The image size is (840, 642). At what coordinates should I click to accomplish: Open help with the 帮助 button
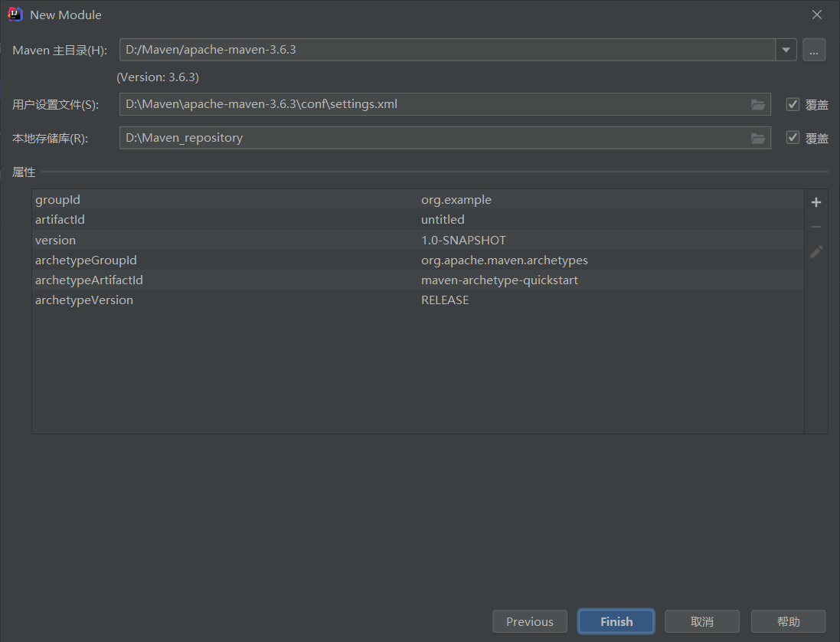coord(789,621)
